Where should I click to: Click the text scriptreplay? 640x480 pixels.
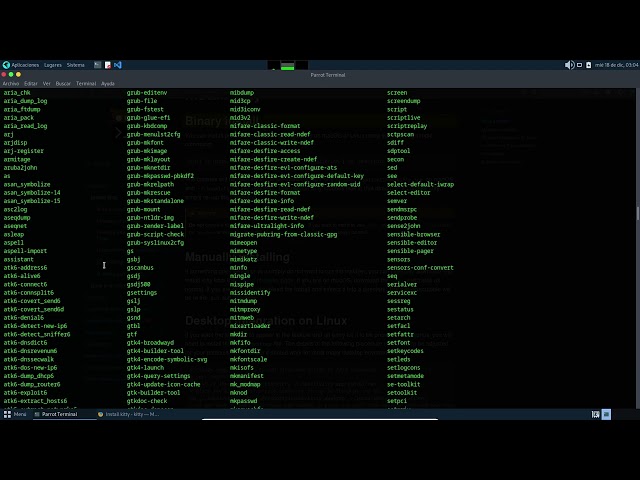pos(407,126)
